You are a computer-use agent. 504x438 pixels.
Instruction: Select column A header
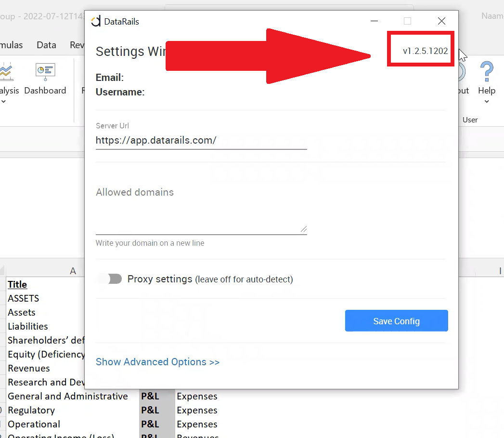click(x=73, y=271)
